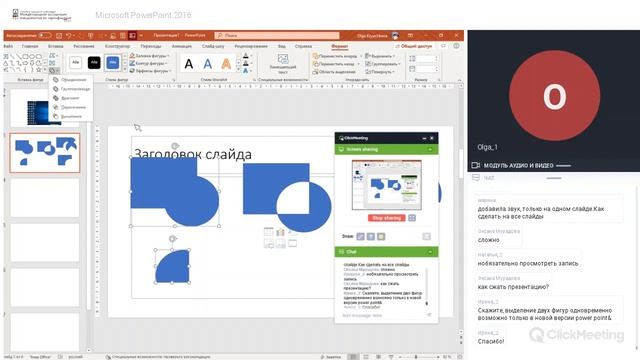Select the quarter-circle shape on the slide
The image size is (640, 360).
(x=173, y=267)
